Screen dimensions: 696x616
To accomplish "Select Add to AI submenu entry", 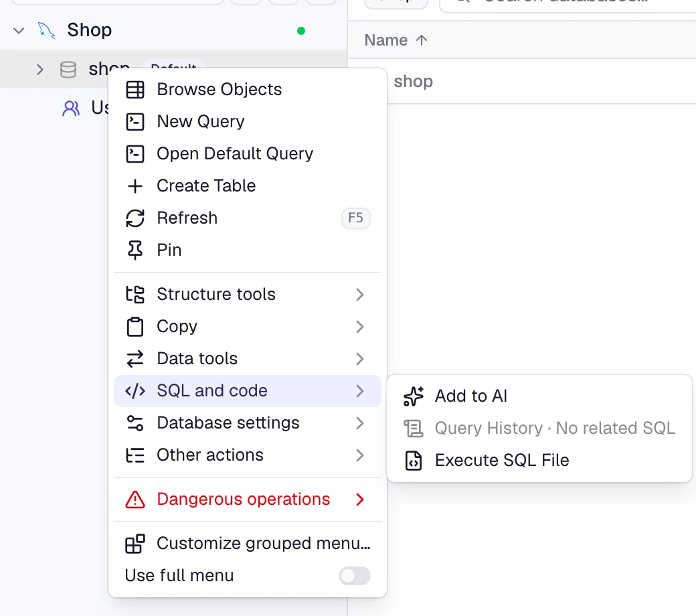I will point(539,396).
